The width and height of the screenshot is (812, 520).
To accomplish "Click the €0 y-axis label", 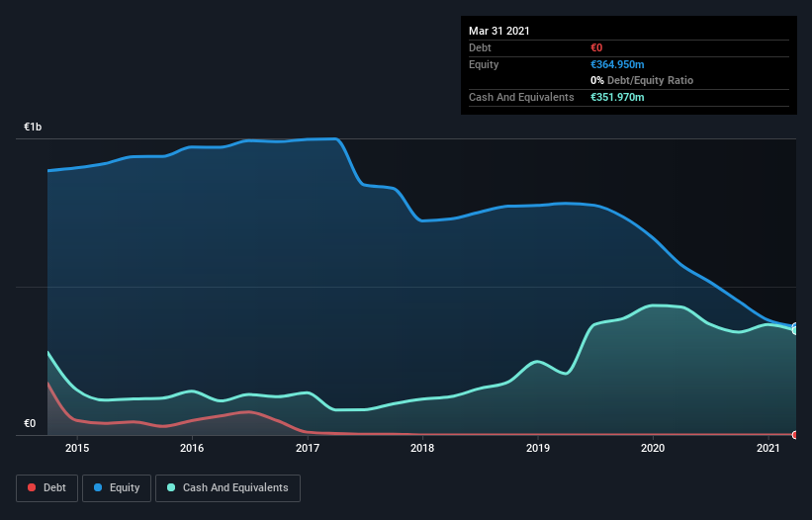I will (x=30, y=423).
